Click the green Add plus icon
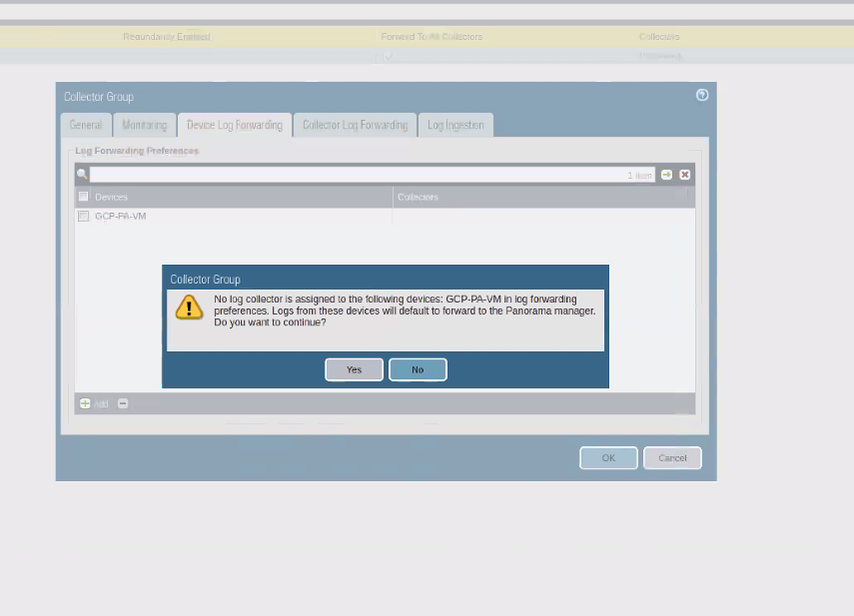Image resolution: width=854 pixels, height=616 pixels. pos(85,403)
